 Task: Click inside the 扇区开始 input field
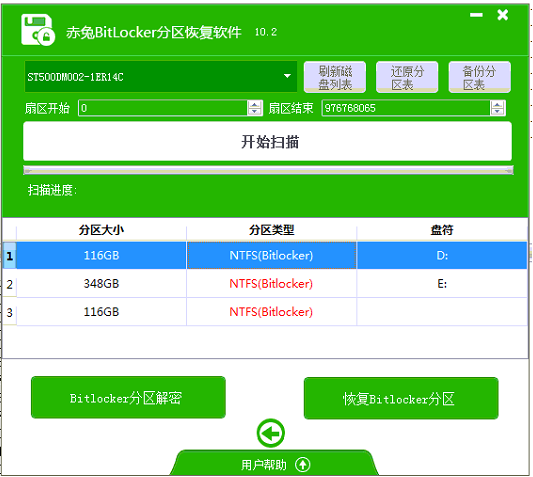[x=163, y=108]
